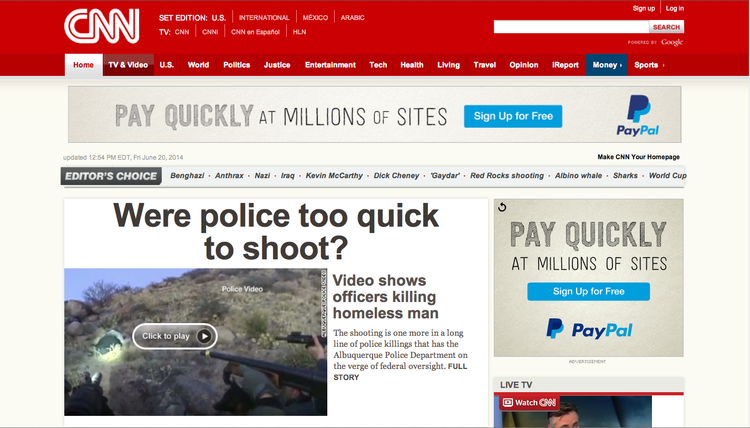Go to the Entertainment section
The width and height of the screenshot is (750, 428).
coord(330,65)
